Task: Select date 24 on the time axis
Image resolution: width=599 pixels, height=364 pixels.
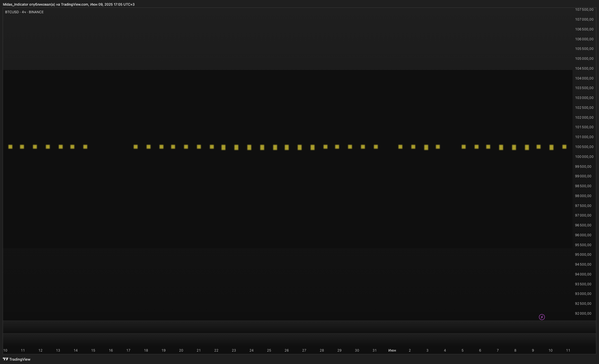Action: coord(251,351)
